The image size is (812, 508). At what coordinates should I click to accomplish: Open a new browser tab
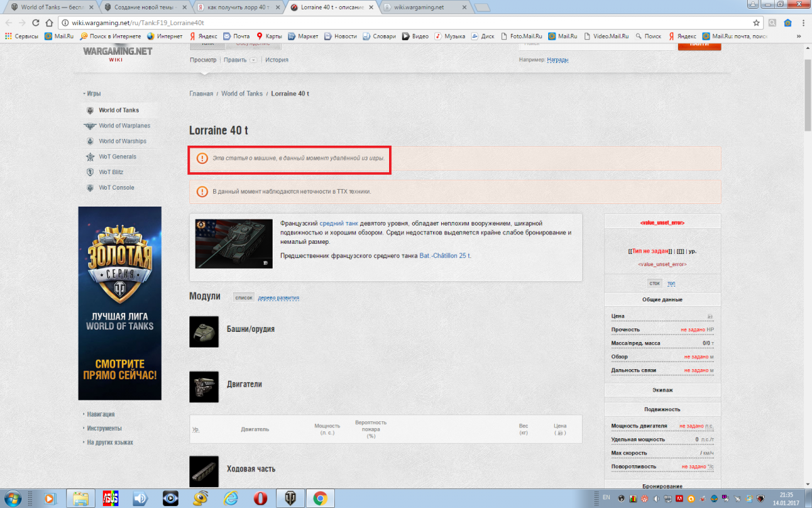tap(483, 7)
